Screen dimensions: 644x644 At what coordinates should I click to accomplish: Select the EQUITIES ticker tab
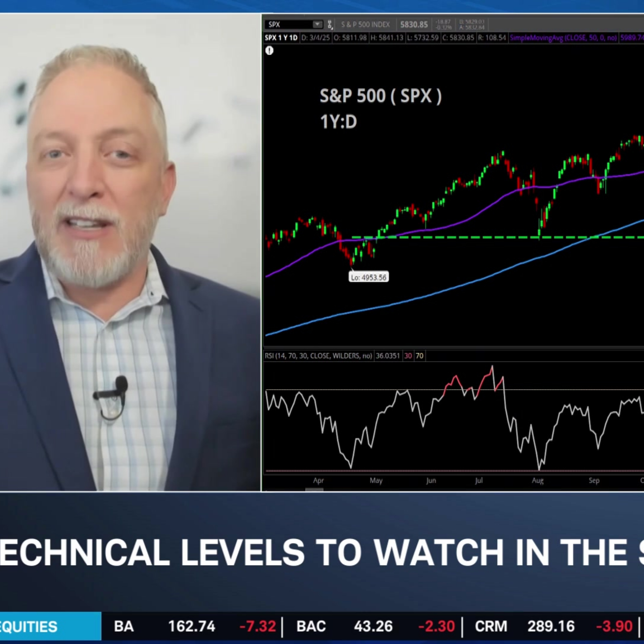pyautogui.click(x=50, y=627)
